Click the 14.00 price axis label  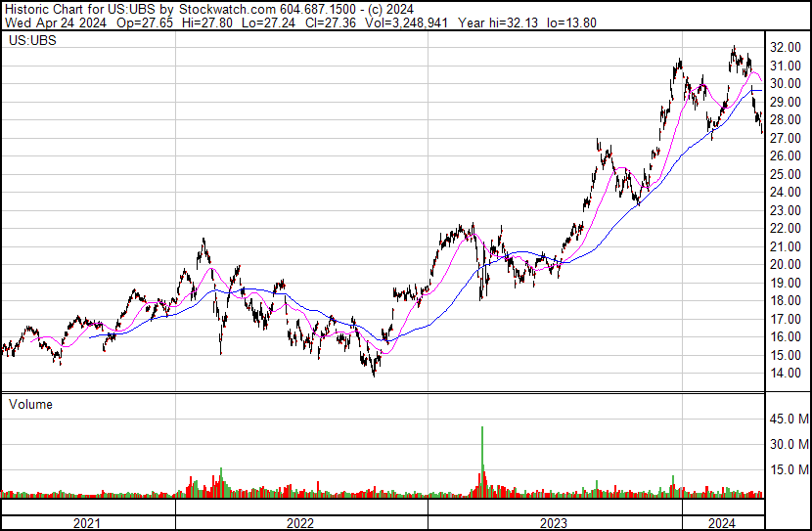point(787,374)
